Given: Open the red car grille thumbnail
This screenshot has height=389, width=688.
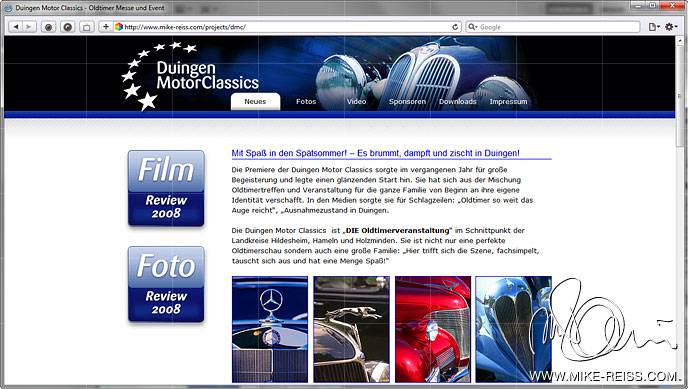Looking at the screenshot, I should pos(433,329).
